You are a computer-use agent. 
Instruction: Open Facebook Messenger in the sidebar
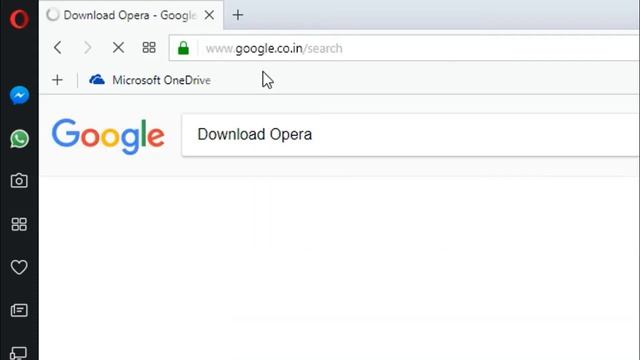click(x=19, y=96)
